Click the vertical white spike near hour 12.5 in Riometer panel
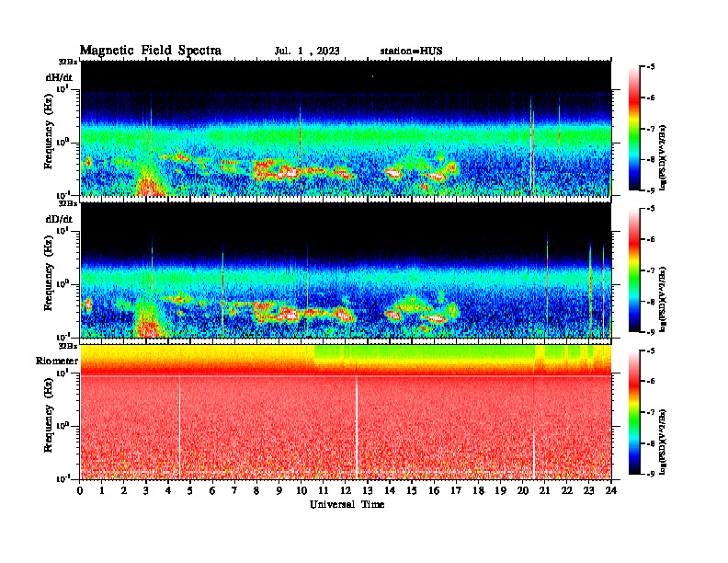 coord(357,428)
